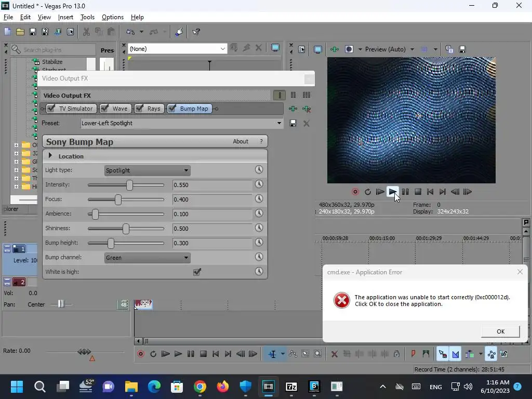
Task: Toggle the Shininess animation clock icon
Action: [259, 228]
